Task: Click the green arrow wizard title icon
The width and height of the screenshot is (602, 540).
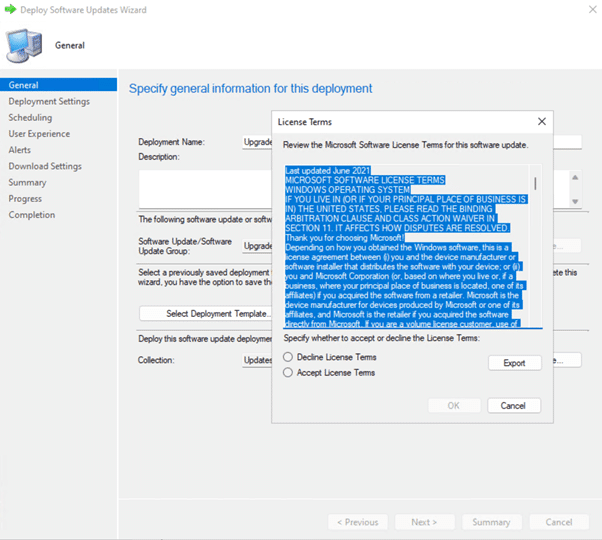Action: click(x=10, y=10)
